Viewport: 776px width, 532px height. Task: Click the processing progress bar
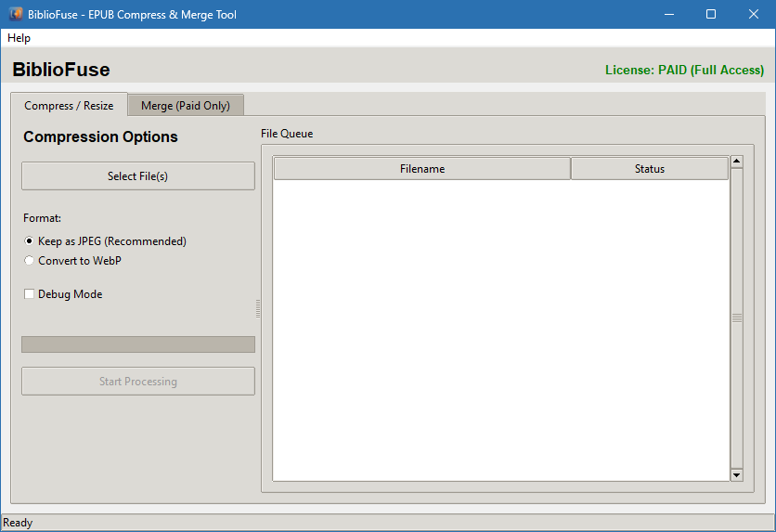click(x=138, y=344)
